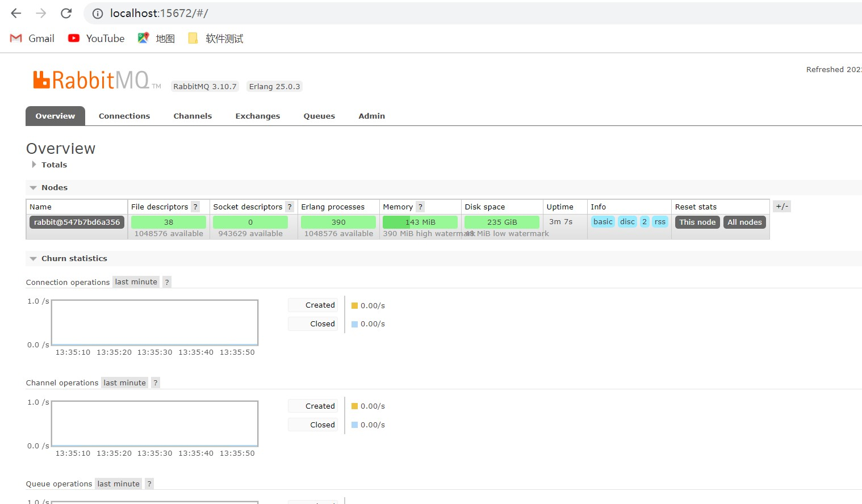This screenshot has height=504, width=862.
Task: Click the site info icon in address bar
Action: (x=98, y=14)
